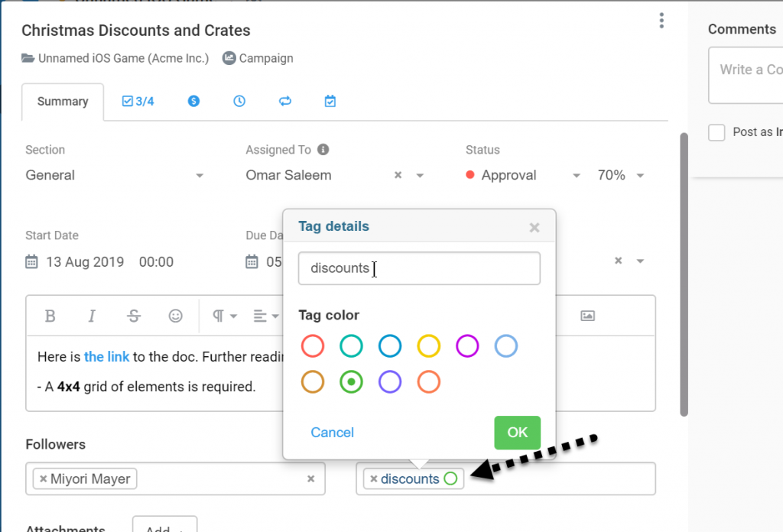Open the three-dot options menu
The height and width of the screenshot is (532, 783).
pos(661,21)
